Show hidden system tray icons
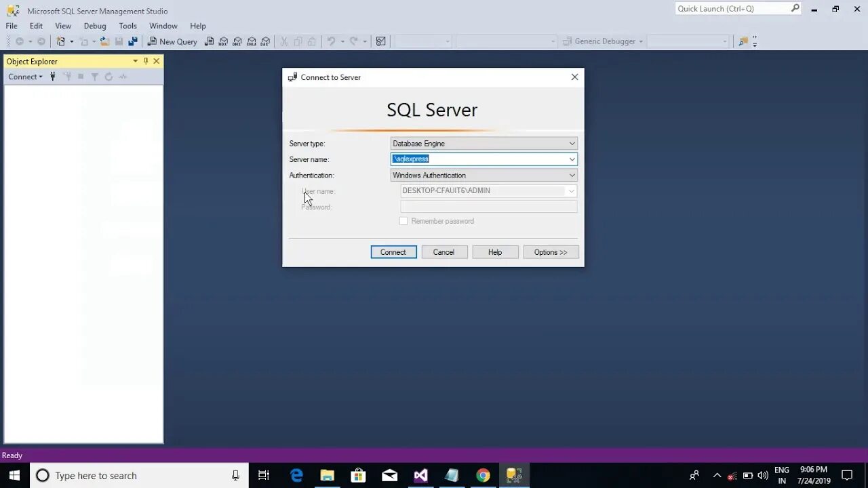The width and height of the screenshot is (868, 488). click(x=717, y=476)
